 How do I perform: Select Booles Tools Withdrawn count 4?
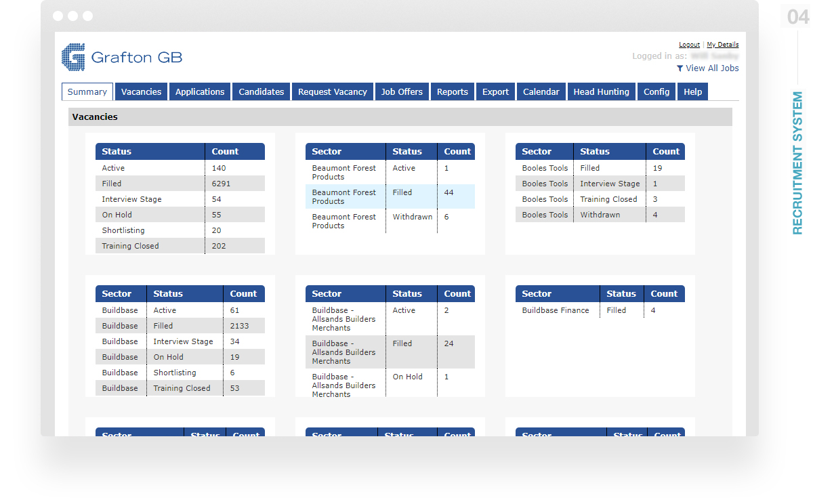(x=655, y=215)
